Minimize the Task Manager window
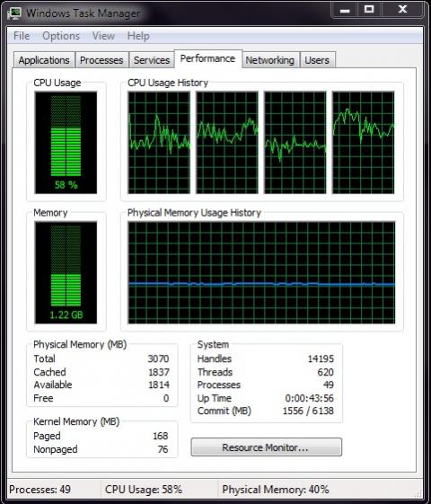 (345, 10)
